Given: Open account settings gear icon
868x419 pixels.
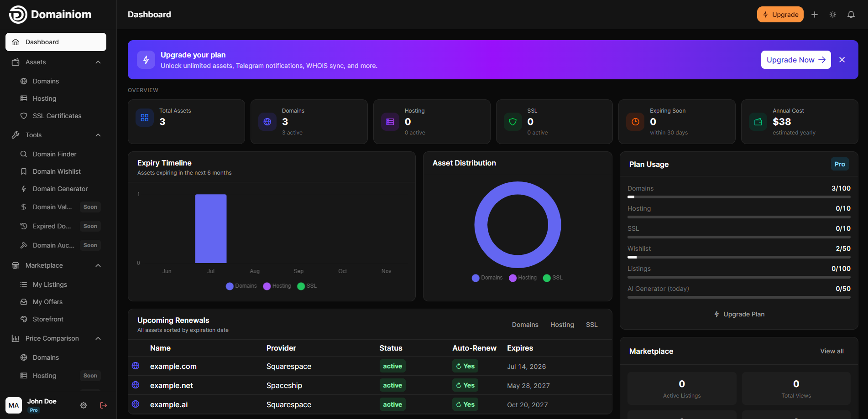Looking at the screenshot, I should (84, 405).
